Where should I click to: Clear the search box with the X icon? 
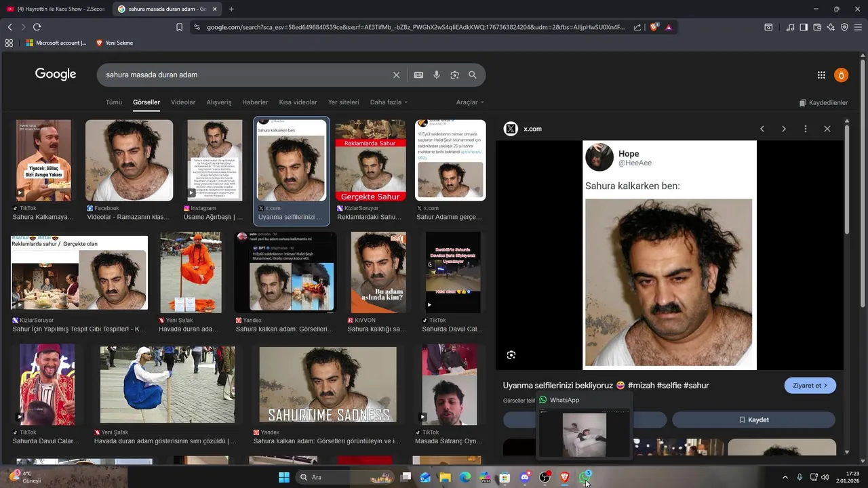[x=396, y=75]
